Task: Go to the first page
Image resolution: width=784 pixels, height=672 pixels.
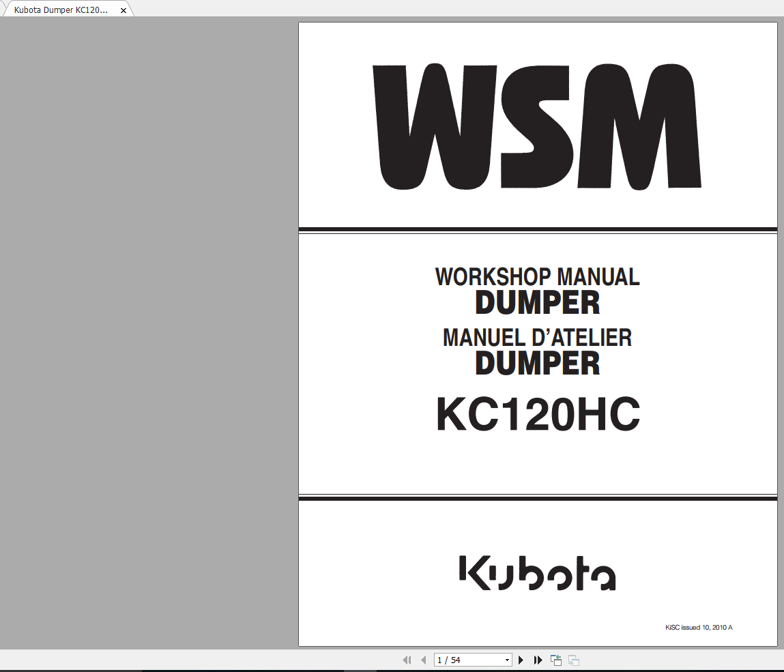Action: pyautogui.click(x=407, y=660)
